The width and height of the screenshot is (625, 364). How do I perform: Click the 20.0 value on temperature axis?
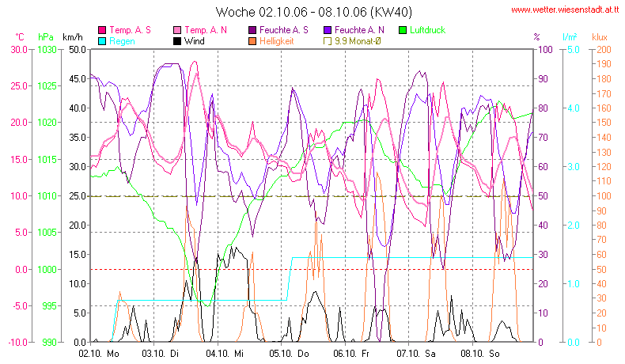(x=19, y=123)
